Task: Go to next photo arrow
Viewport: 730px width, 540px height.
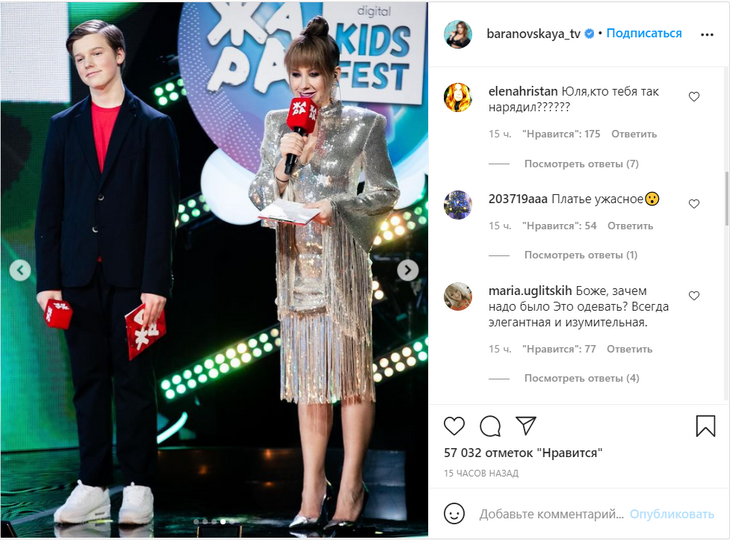Action: click(x=408, y=270)
